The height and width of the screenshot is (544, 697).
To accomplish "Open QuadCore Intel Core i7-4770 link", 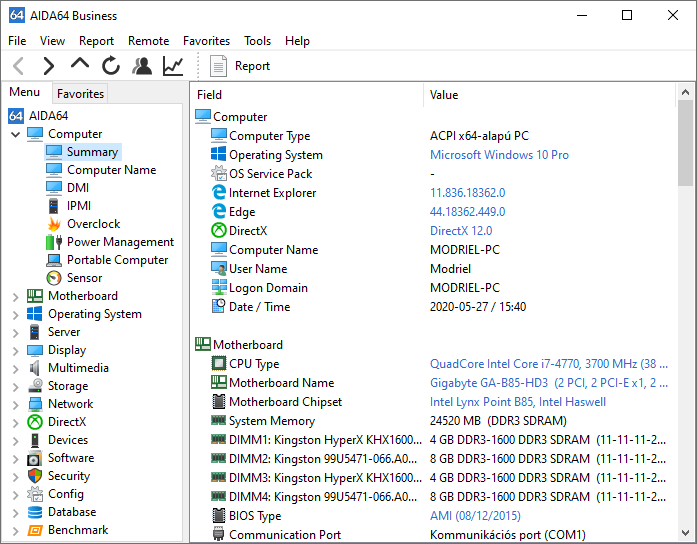I will tap(549, 364).
